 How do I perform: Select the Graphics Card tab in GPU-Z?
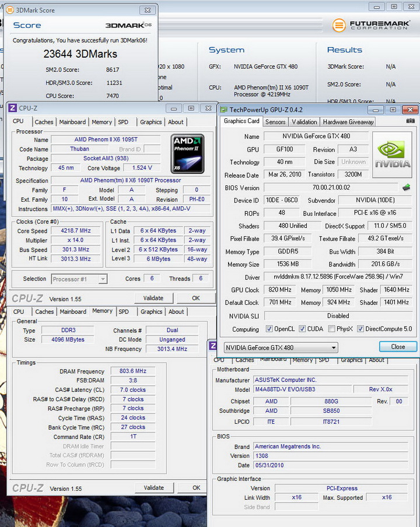[242, 121]
